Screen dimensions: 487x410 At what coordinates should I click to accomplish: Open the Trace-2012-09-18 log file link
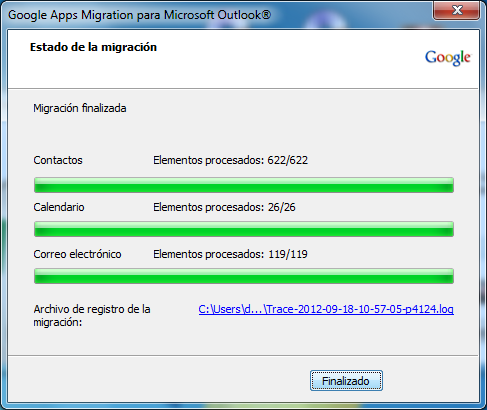coord(326,309)
